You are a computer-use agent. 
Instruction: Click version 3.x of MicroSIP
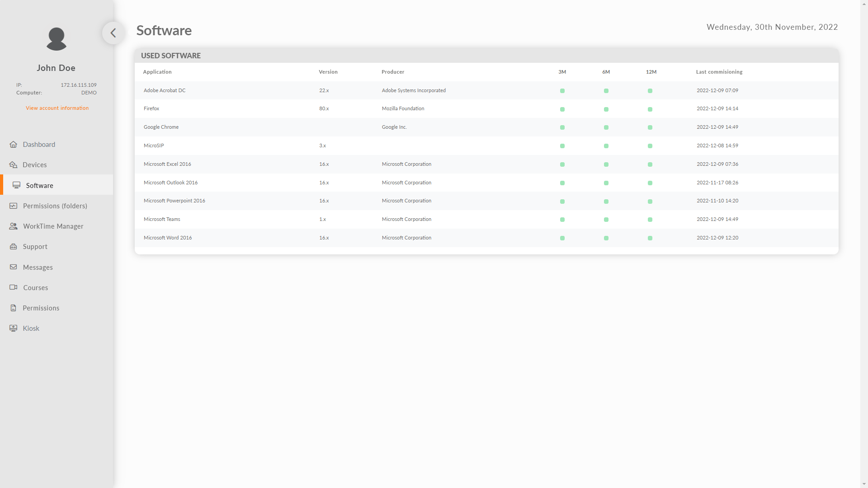[x=322, y=145]
